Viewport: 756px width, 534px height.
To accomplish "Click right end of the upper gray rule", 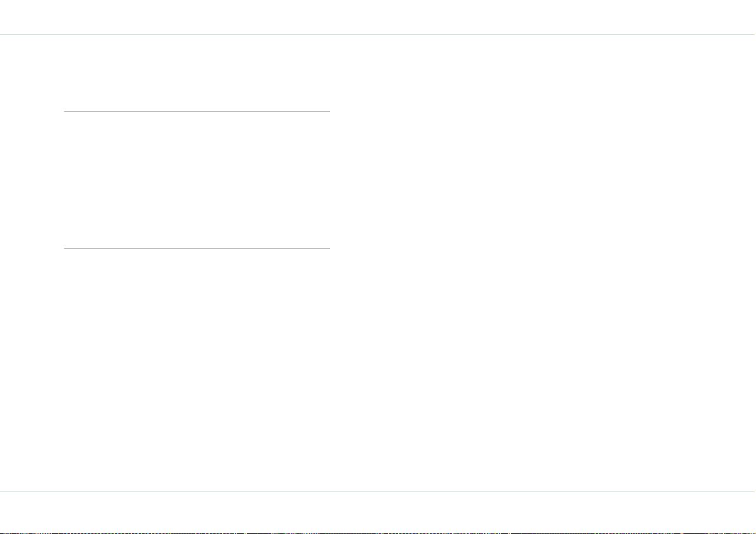I will (328, 111).
